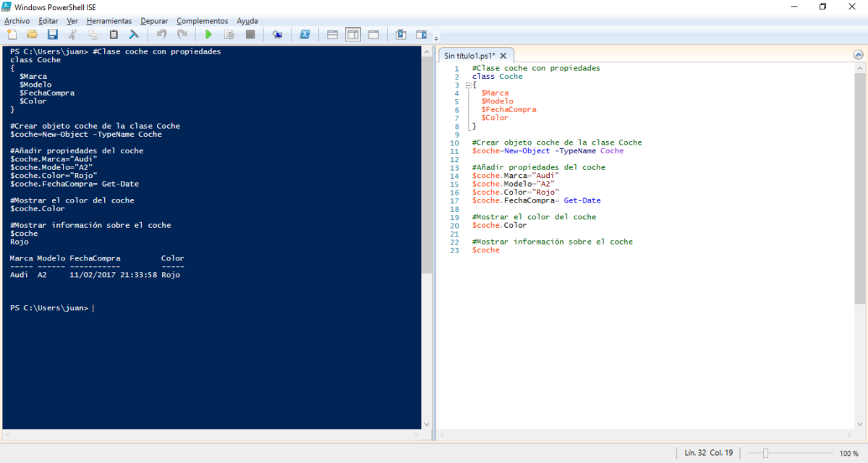Image resolution: width=868 pixels, height=463 pixels.
Task: Show script pane maximized layout icon
Action: click(x=373, y=34)
